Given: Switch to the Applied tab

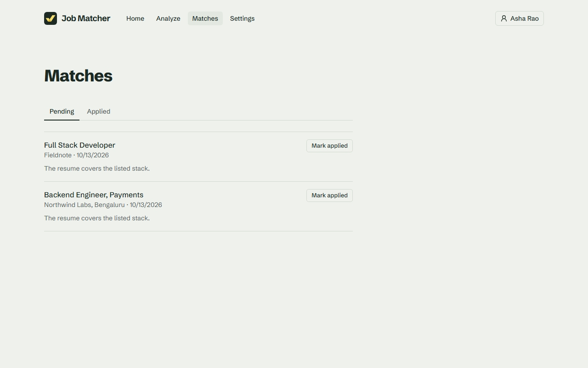Looking at the screenshot, I should pyautogui.click(x=99, y=111).
